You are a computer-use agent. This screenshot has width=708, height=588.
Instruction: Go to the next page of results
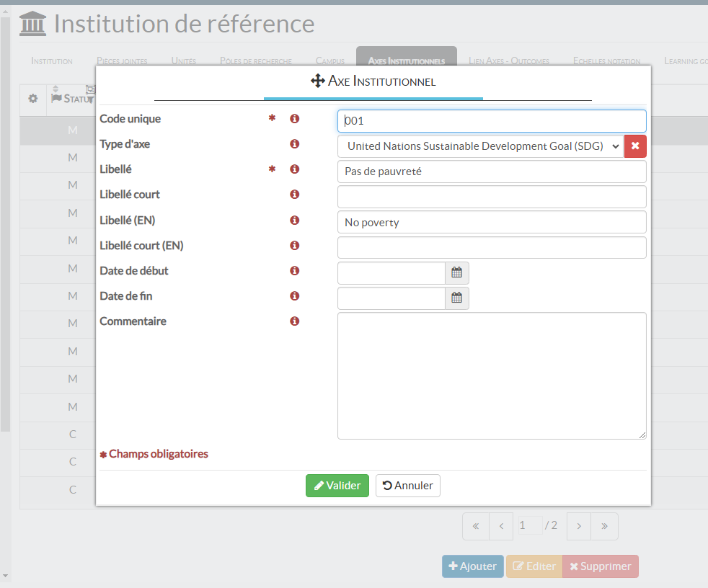tap(578, 526)
